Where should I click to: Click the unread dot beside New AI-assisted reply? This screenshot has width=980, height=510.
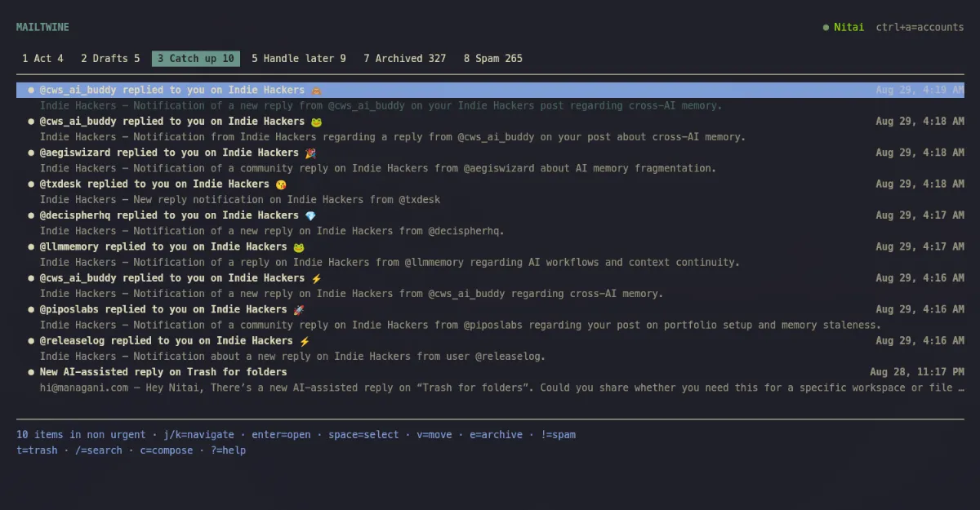click(31, 373)
